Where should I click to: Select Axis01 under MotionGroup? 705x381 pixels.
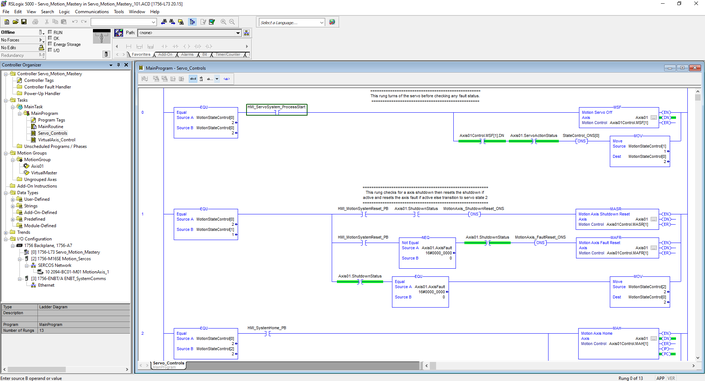click(37, 166)
